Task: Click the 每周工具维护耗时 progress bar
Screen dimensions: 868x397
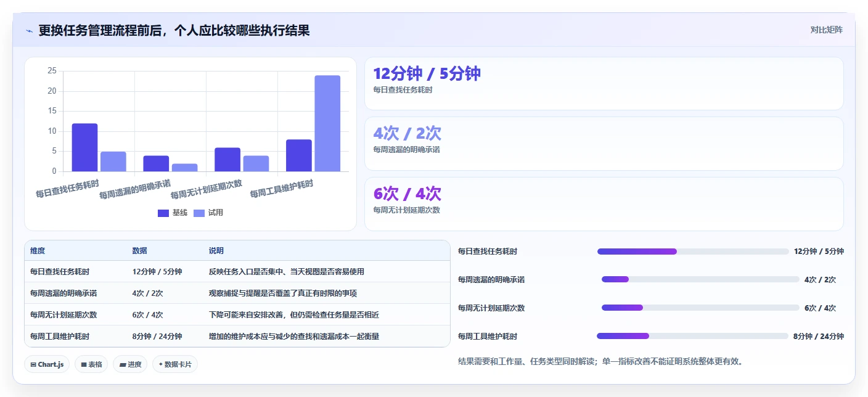Action: (692, 336)
